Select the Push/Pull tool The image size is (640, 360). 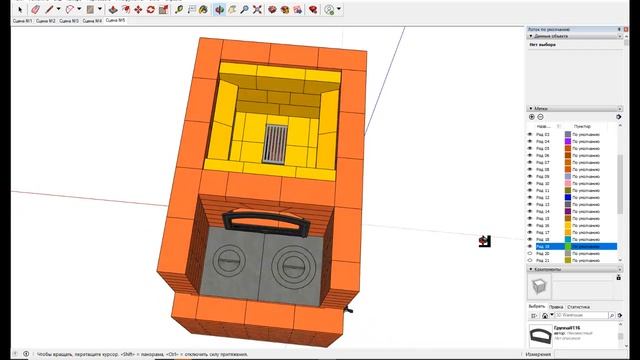(113, 9)
